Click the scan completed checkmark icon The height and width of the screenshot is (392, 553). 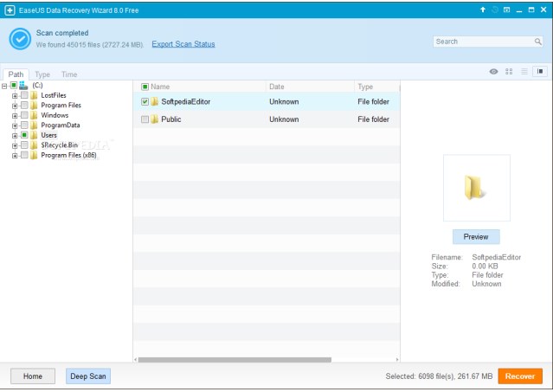tap(20, 39)
